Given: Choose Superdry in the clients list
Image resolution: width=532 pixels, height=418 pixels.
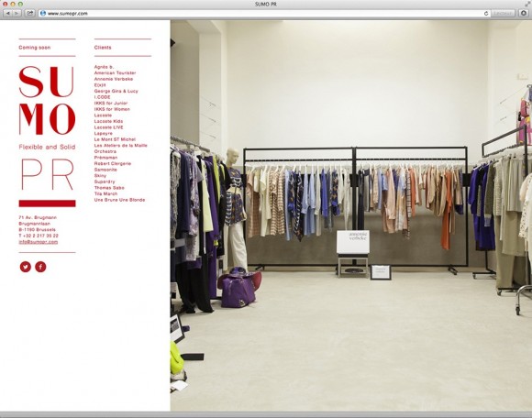Looking at the screenshot, I should coord(105,181).
